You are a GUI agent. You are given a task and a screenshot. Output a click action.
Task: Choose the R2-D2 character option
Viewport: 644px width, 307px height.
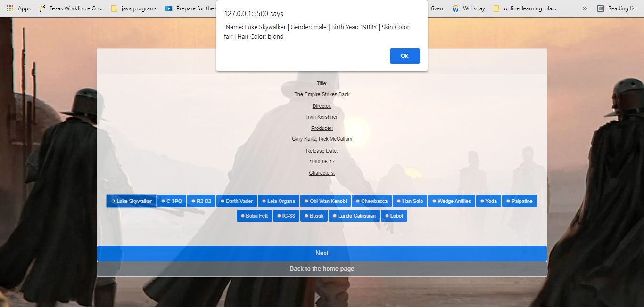pos(201,201)
